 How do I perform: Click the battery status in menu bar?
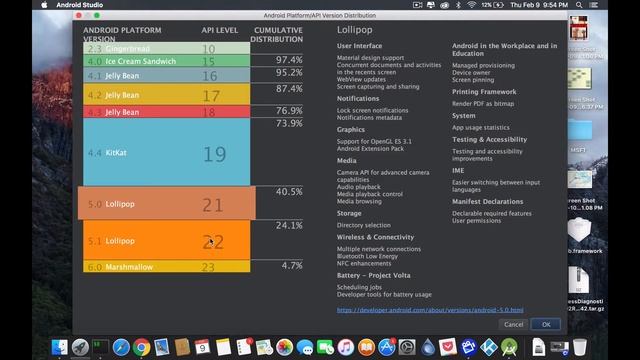(x=493, y=5)
